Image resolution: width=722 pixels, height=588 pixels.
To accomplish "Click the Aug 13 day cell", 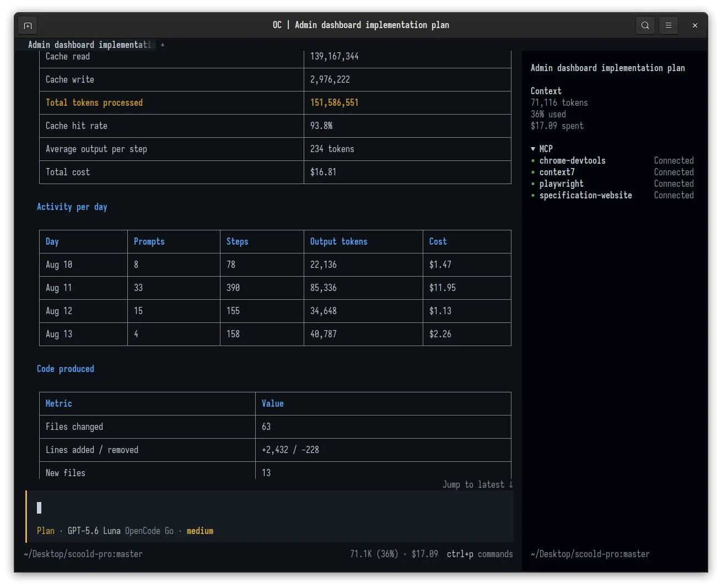I will point(58,335).
